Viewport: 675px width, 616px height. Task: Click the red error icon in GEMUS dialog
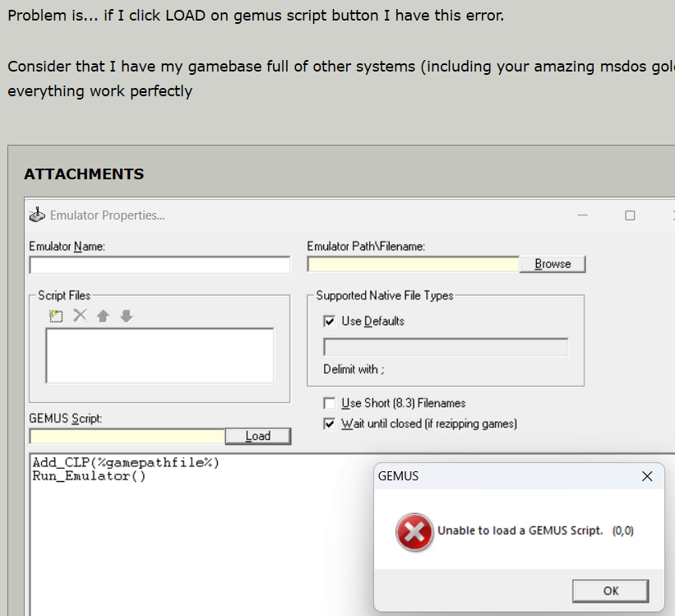(414, 532)
